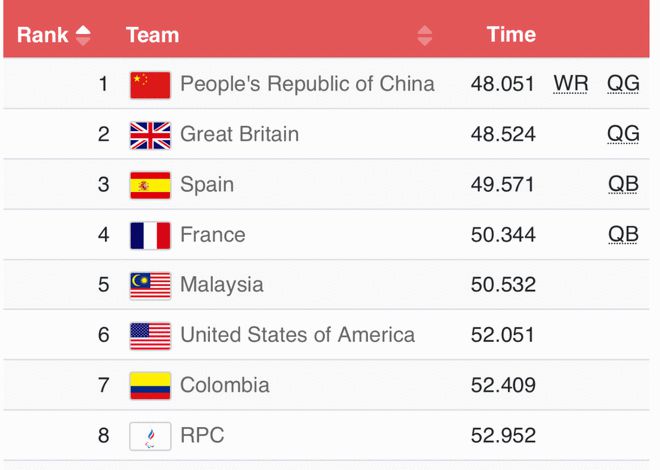
Task: Select the Malaysia team name
Action: 222,285
